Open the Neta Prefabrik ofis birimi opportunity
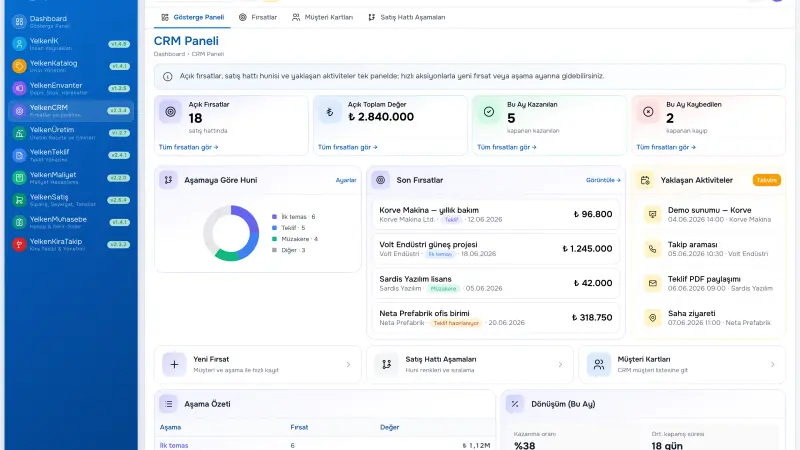 coord(496,318)
